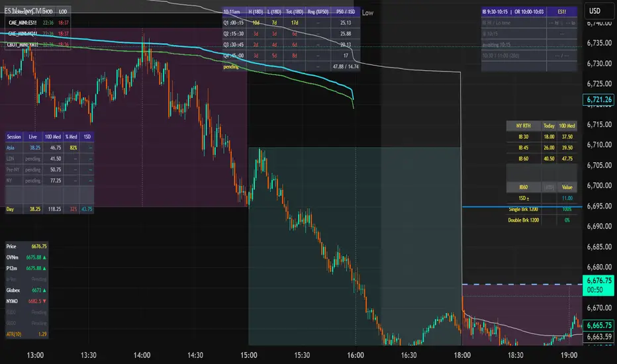Click the '47.88 / 14.74' cell
Viewport: 617px width, 364px height.
pos(346,67)
